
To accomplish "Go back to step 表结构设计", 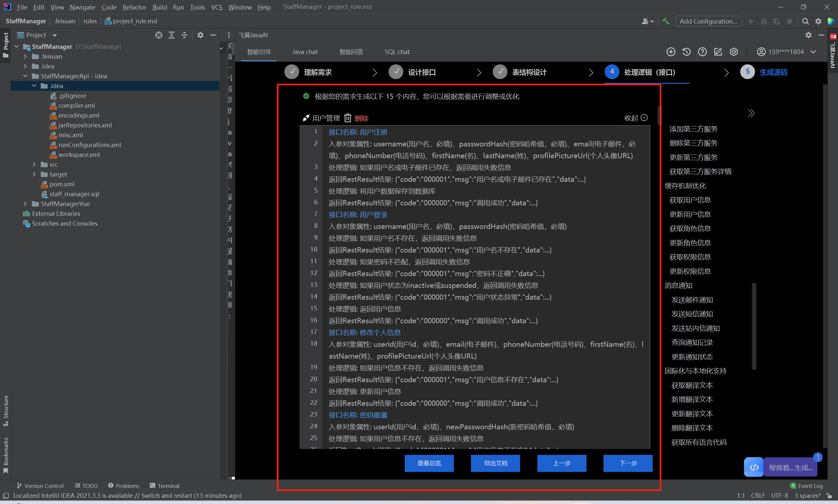I will pyautogui.click(x=520, y=72).
